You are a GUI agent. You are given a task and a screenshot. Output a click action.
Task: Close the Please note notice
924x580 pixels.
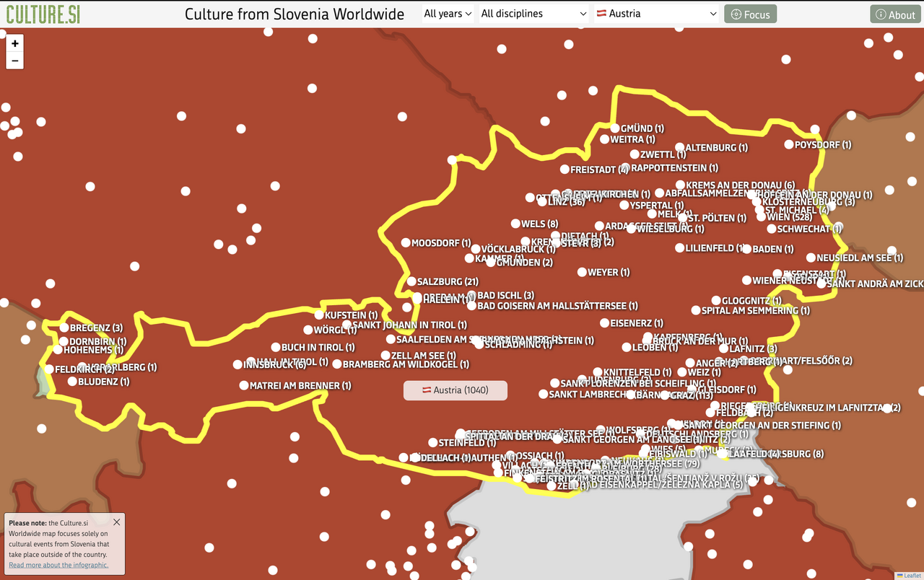point(117,522)
